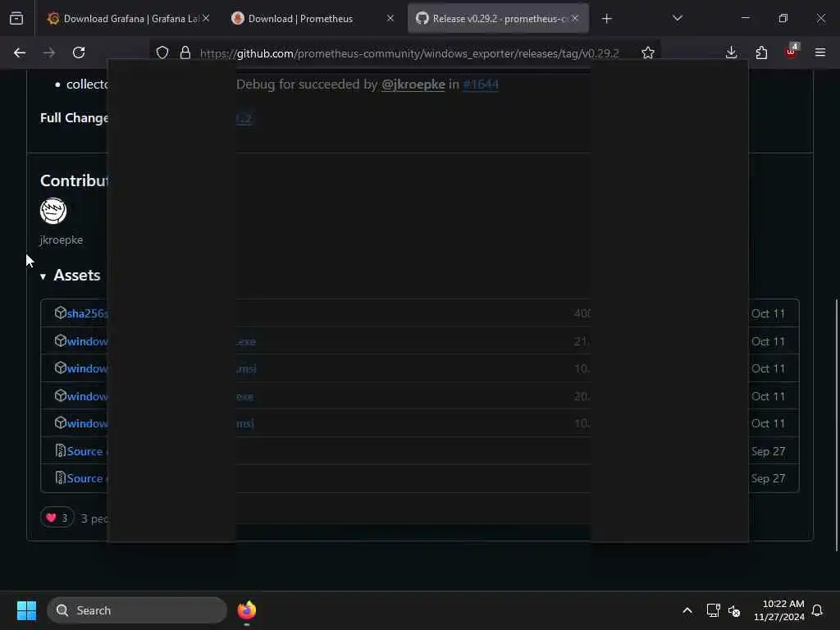
Task: Open the @jkroepke profile link
Action: coord(413,84)
